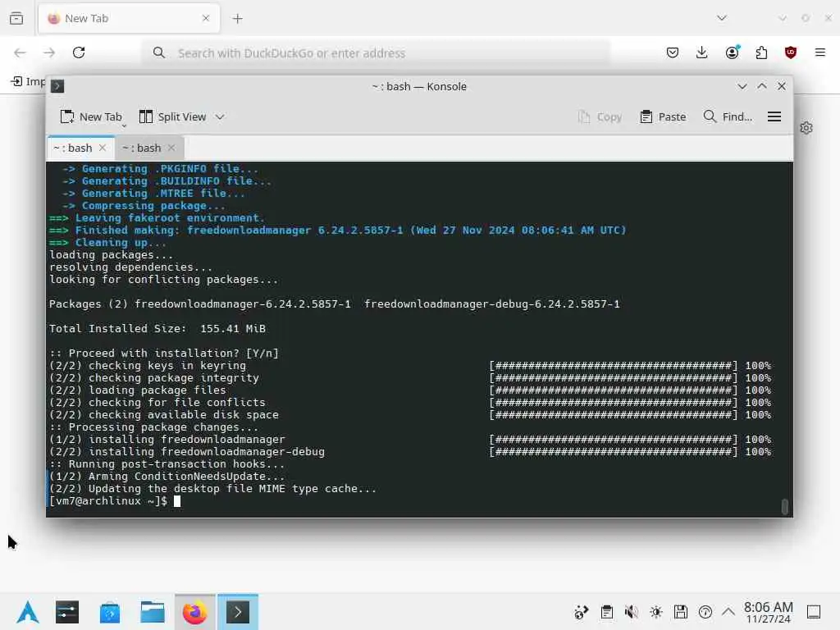Image resolution: width=840 pixels, height=630 pixels.
Task: Open the tray icon left of the hidden-icons arrow
Action: click(x=705, y=612)
